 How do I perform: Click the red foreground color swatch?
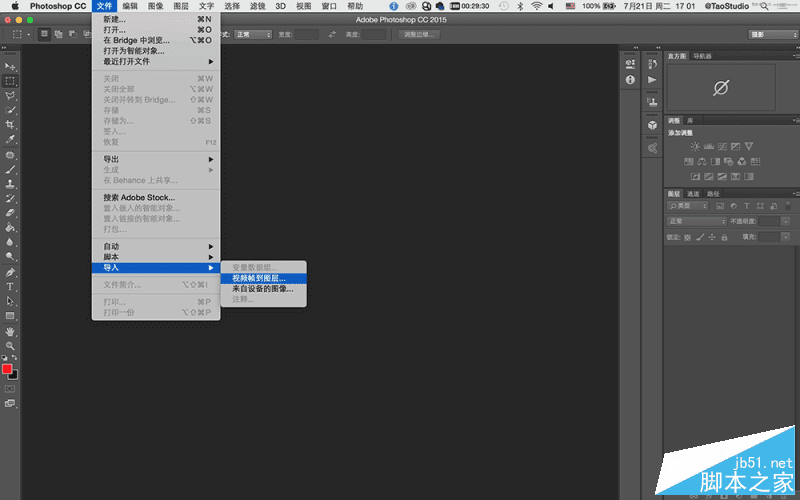[7, 369]
